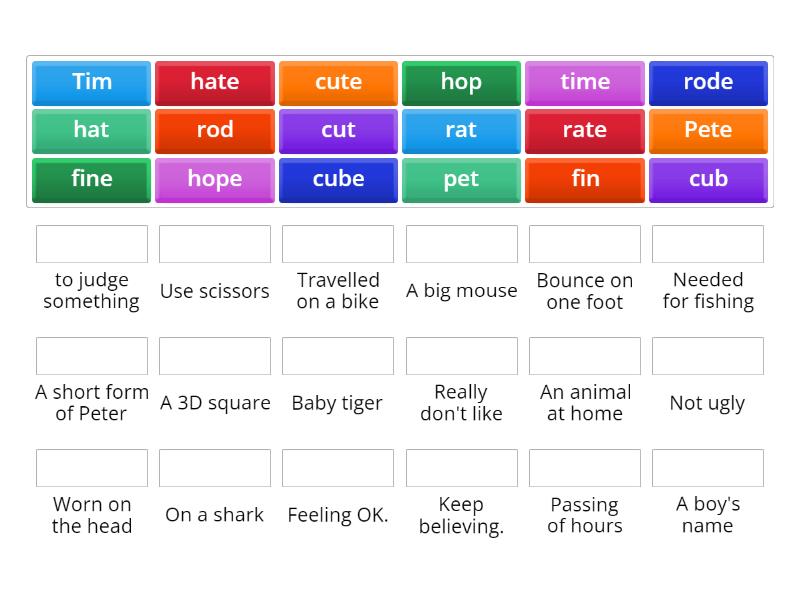Pick the 'cute' tile
This screenshot has width=800, height=600.
pyautogui.click(x=338, y=82)
